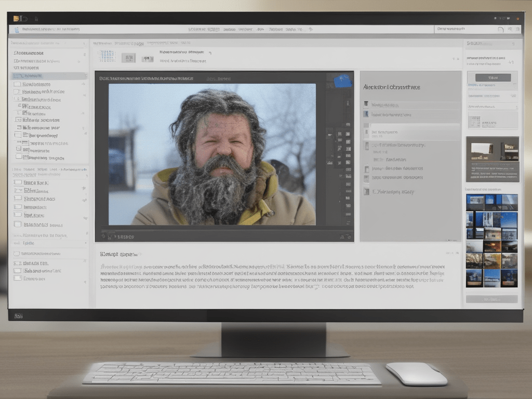
Task: Click the blue tag icon on dark panel
Action: [x=342, y=81]
